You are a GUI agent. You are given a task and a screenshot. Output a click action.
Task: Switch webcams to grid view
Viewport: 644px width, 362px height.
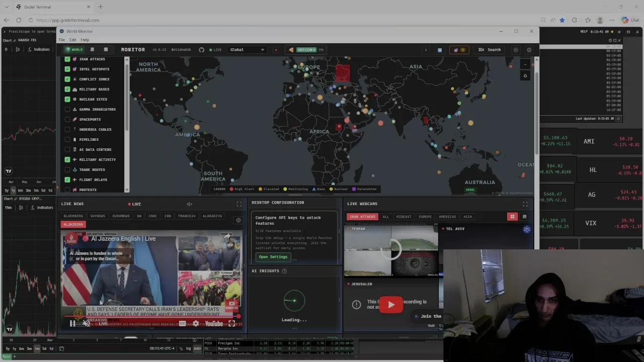click(x=512, y=217)
